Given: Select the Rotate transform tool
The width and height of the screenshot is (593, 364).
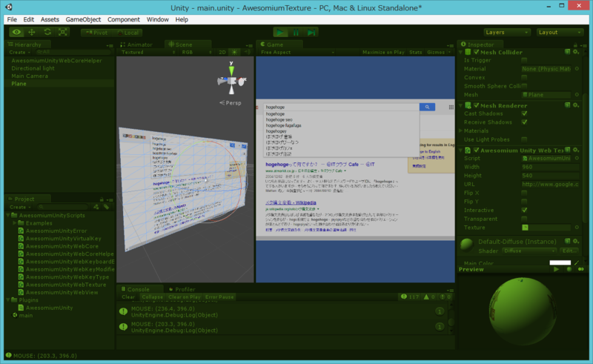Looking at the screenshot, I should (x=47, y=32).
